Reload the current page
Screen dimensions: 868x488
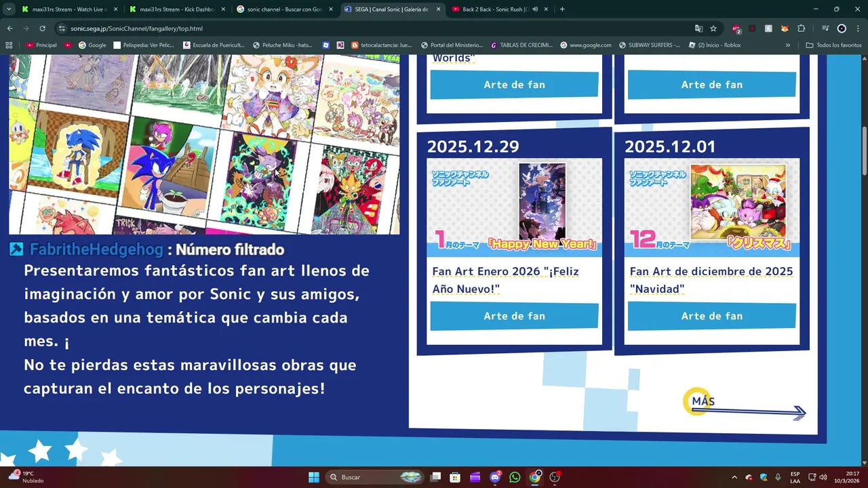tap(42, 28)
